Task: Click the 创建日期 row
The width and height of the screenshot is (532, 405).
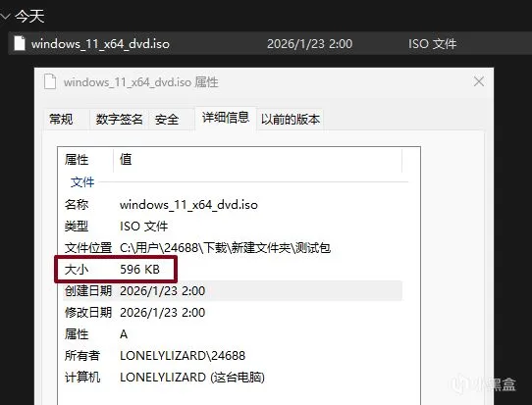Action: (x=233, y=291)
